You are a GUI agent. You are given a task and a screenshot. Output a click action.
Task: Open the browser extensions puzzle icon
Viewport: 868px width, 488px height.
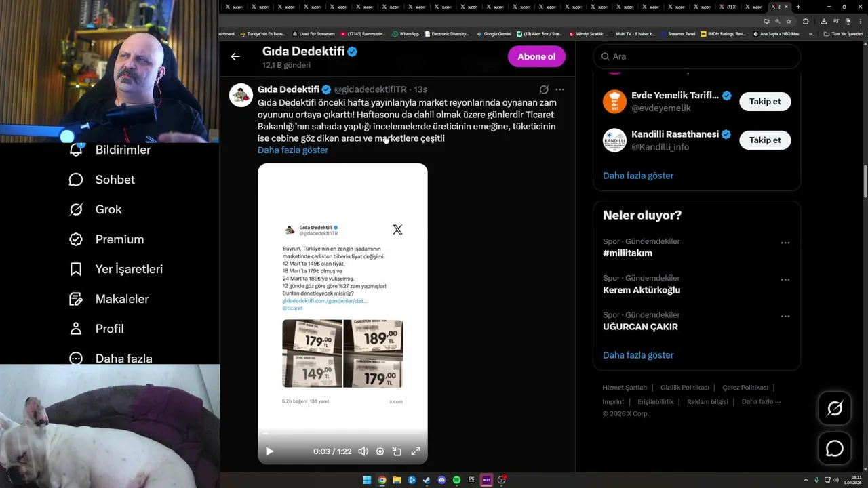[806, 21]
